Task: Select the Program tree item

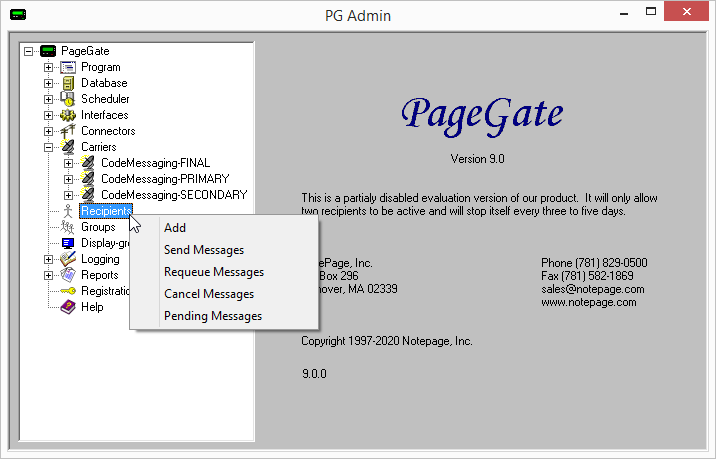Action: point(100,67)
